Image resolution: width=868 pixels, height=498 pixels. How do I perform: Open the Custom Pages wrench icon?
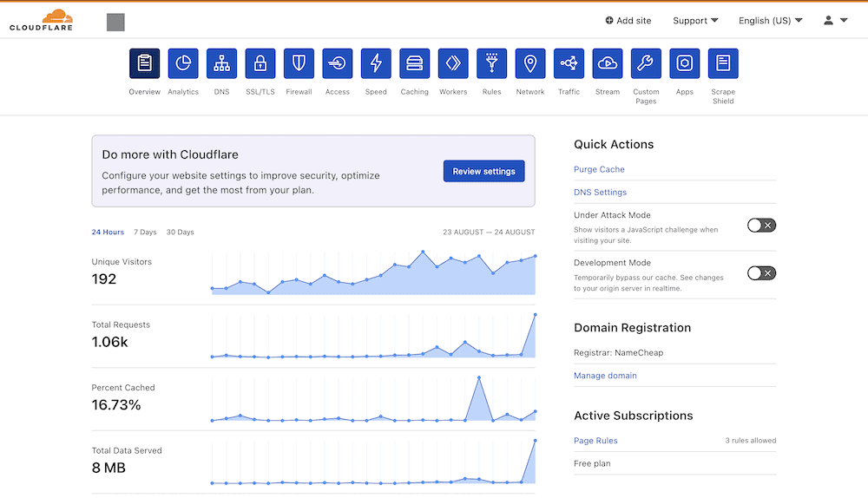point(646,63)
